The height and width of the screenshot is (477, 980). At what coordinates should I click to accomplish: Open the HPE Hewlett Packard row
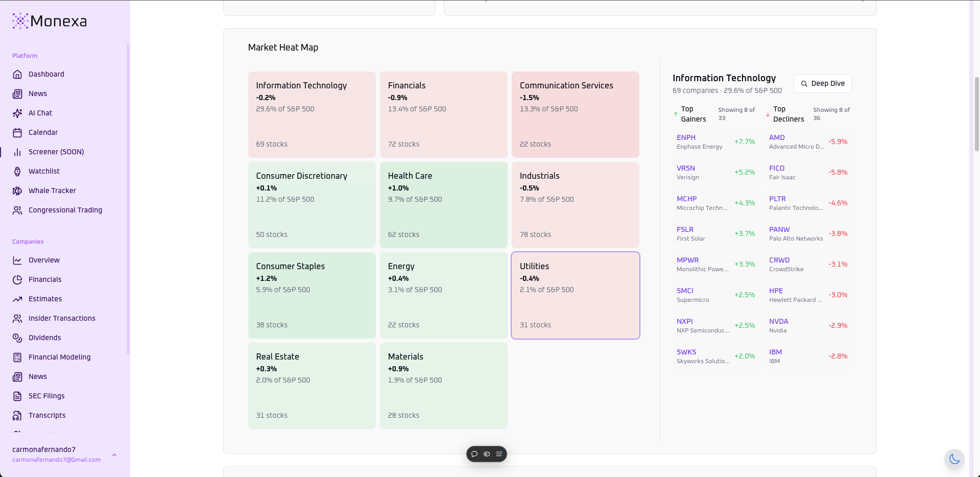coord(808,295)
